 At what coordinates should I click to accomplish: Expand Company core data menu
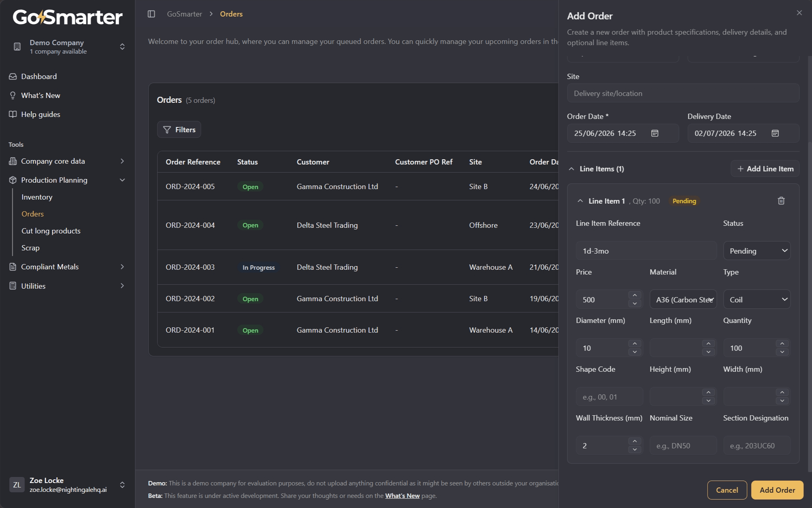tap(68, 161)
